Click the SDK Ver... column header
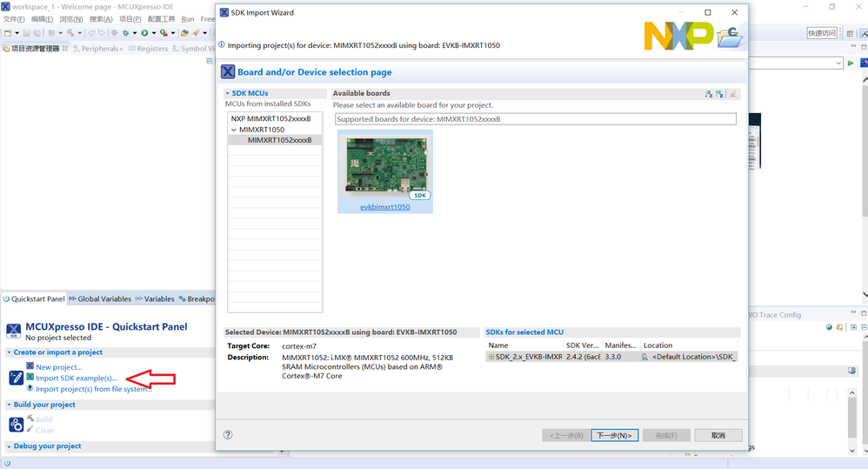 (x=582, y=345)
